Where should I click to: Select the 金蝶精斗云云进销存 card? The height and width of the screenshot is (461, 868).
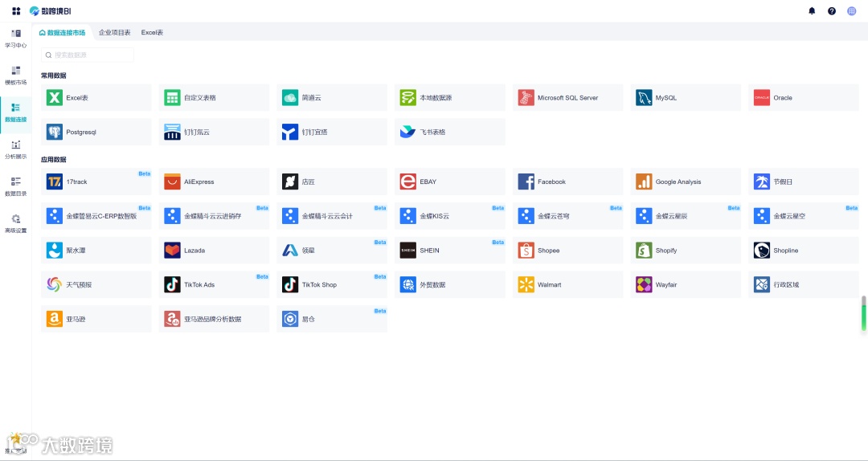(214, 216)
